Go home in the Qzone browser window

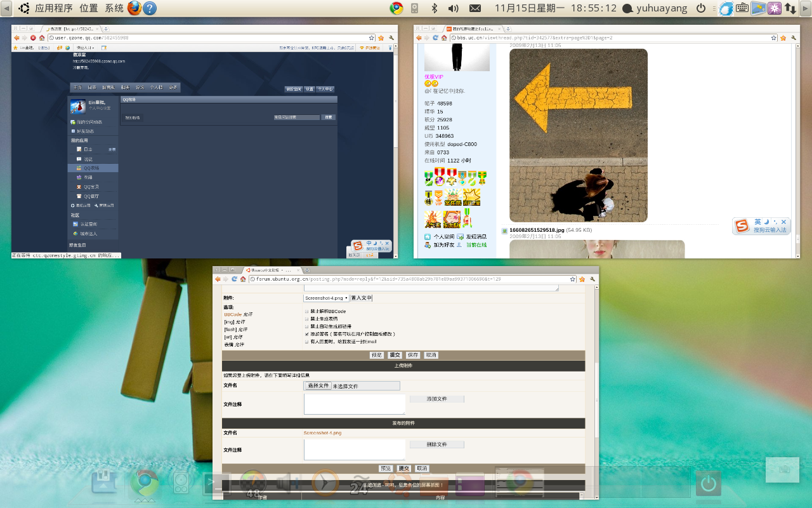coord(42,37)
